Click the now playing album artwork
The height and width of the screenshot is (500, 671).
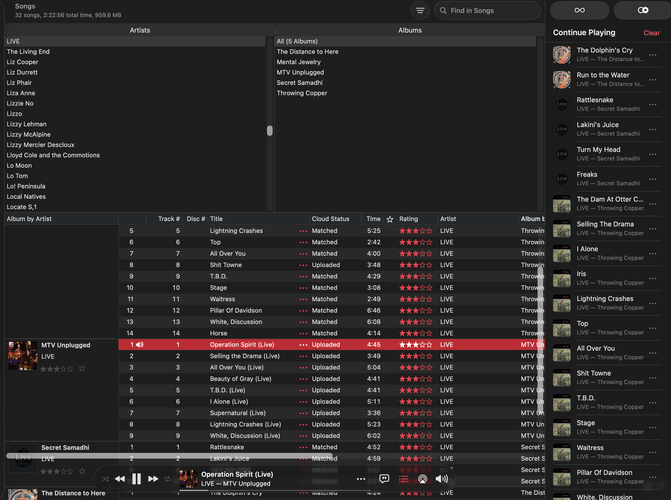pos(188,479)
